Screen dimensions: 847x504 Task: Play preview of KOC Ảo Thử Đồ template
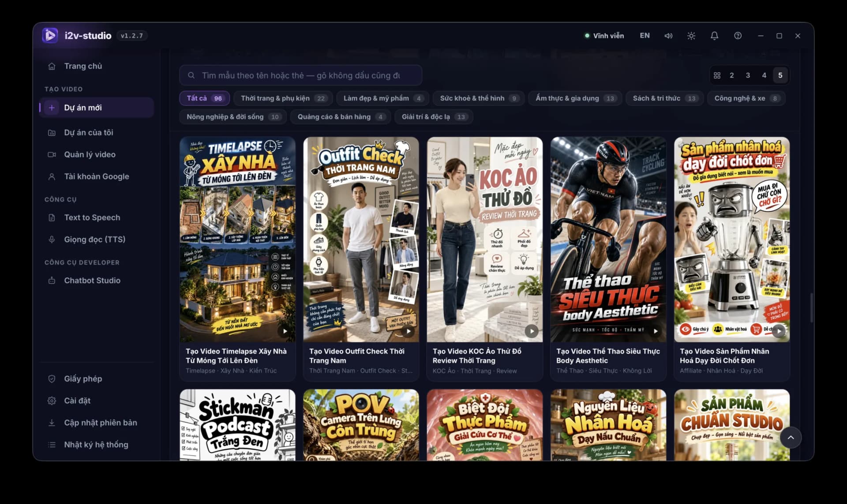tap(532, 331)
